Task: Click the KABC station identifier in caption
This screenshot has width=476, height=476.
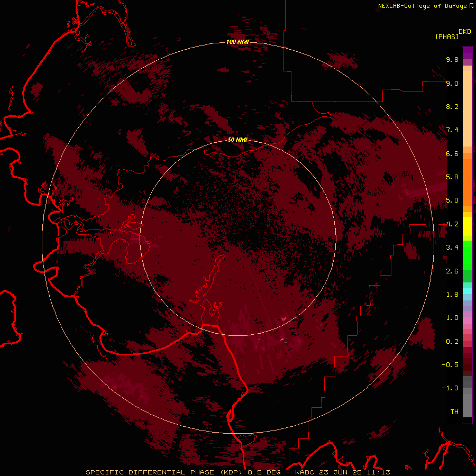Action: (306, 472)
